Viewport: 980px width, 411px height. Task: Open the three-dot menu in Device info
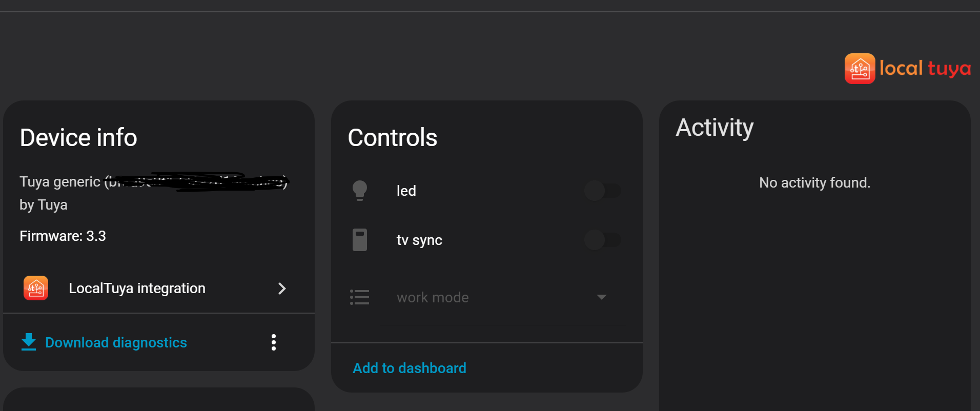[x=274, y=342]
